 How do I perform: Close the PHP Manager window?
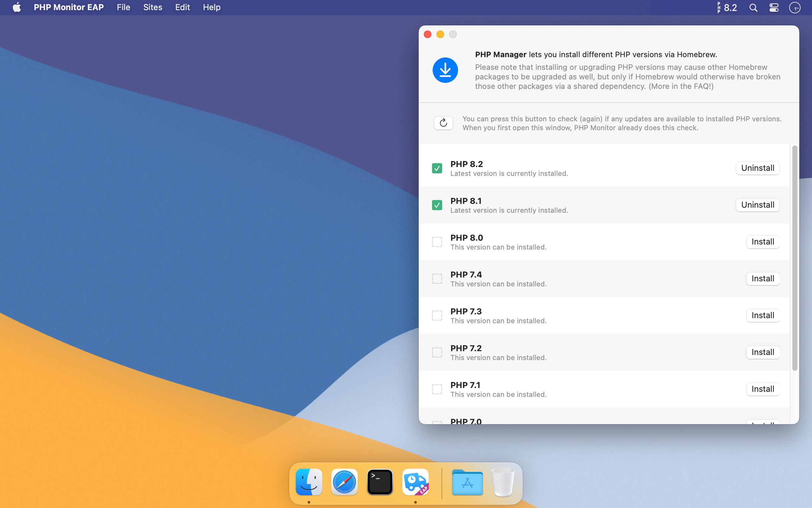[x=428, y=34]
